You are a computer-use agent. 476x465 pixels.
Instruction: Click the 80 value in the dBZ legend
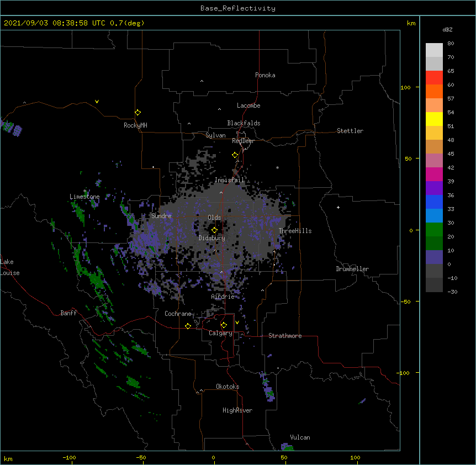point(451,44)
